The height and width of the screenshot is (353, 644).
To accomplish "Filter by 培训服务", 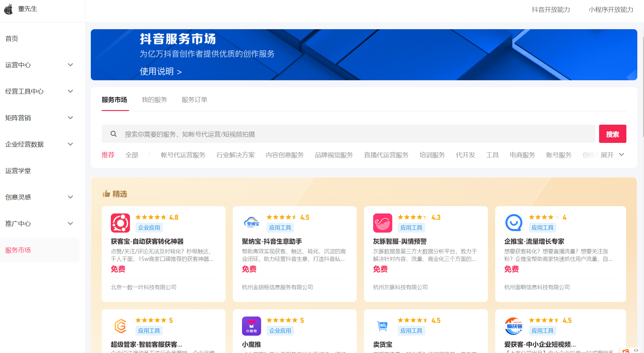I will 432,155.
